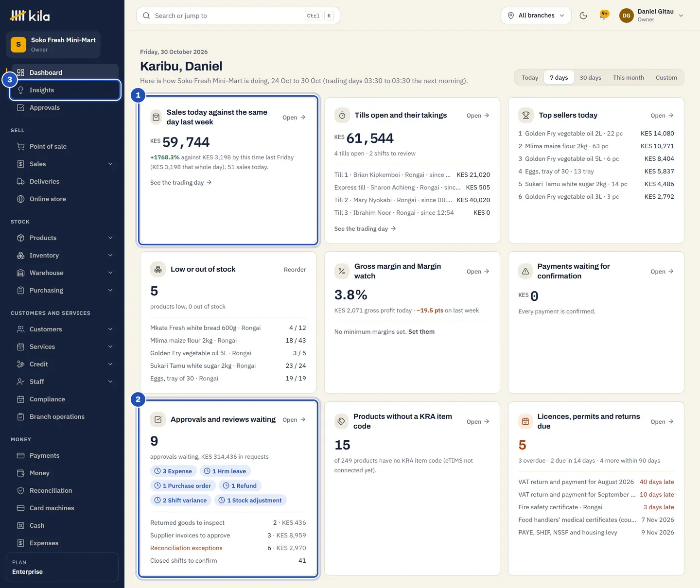Click the Top sellers trophy icon

point(525,115)
